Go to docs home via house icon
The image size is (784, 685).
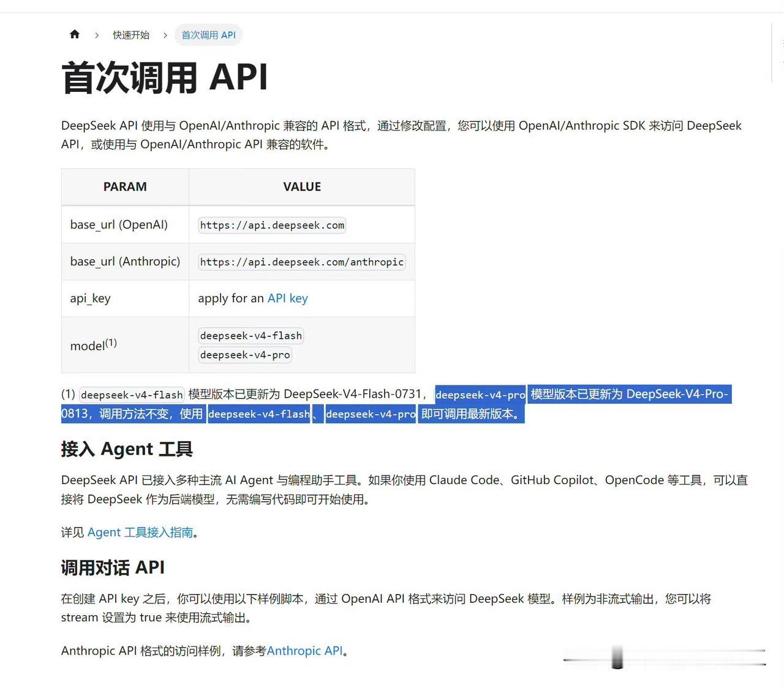point(75,34)
